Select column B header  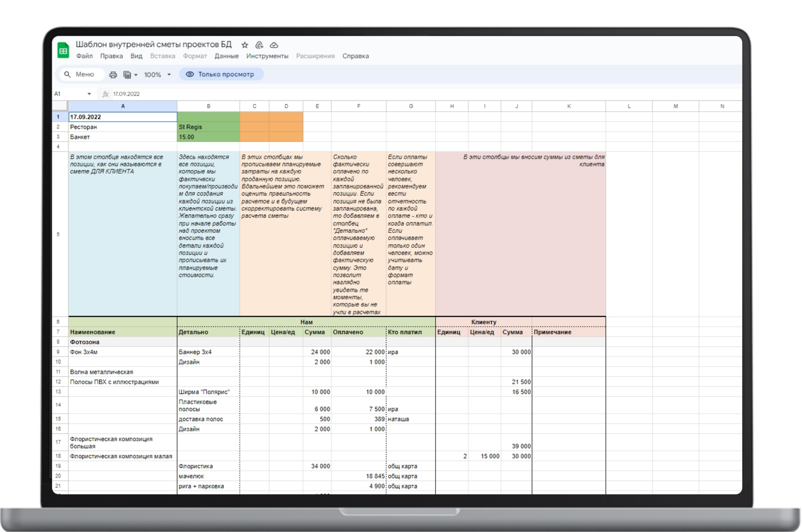tap(209, 106)
